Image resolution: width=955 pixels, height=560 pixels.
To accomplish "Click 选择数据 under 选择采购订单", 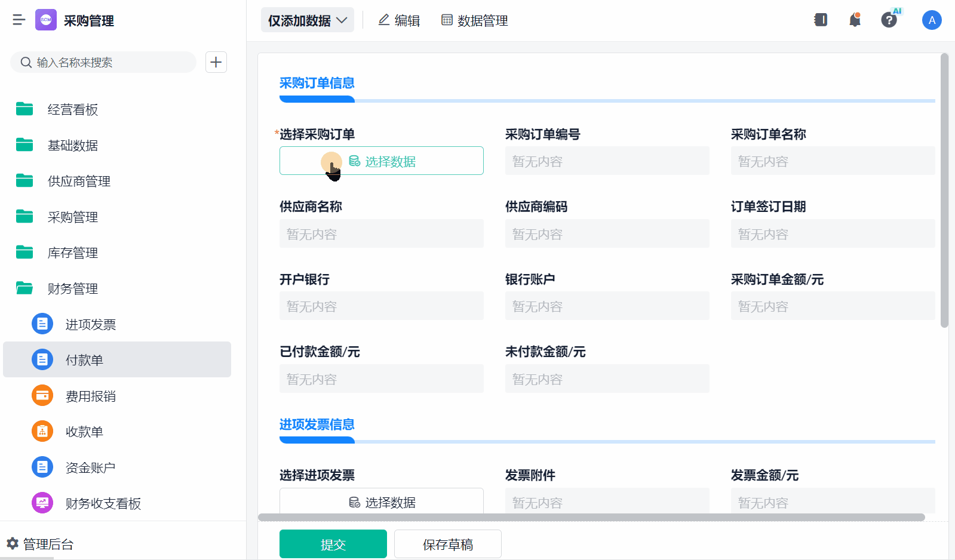I will pos(382,161).
